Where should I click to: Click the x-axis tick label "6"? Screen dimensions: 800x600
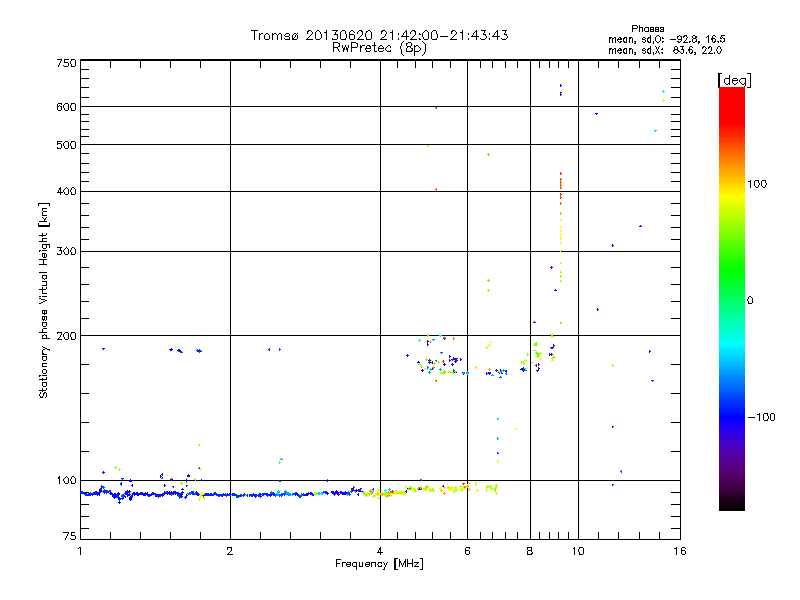click(467, 551)
